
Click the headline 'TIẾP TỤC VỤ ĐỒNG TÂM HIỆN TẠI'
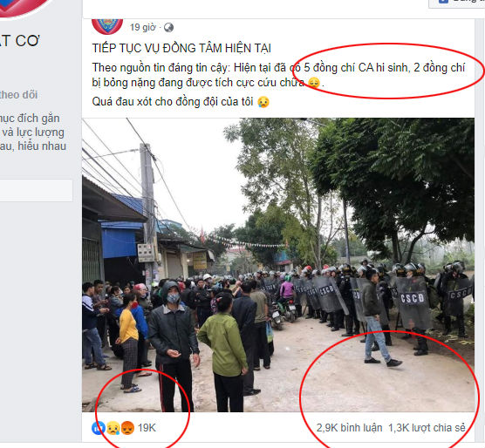(181, 49)
